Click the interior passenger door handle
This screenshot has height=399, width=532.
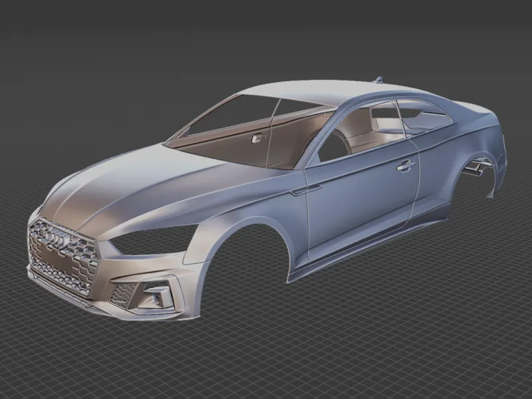click(258, 138)
